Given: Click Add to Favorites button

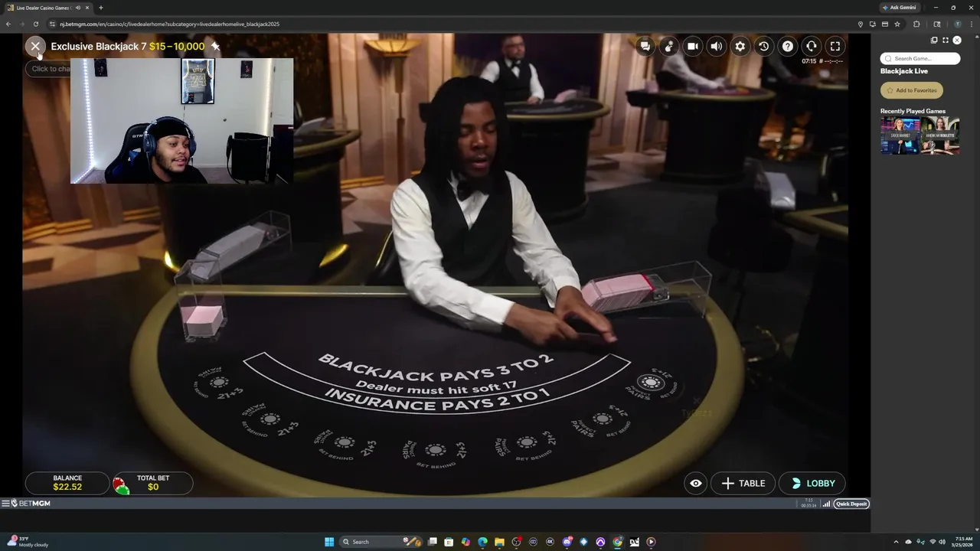Looking at the screenshot, I should point(912,90).
